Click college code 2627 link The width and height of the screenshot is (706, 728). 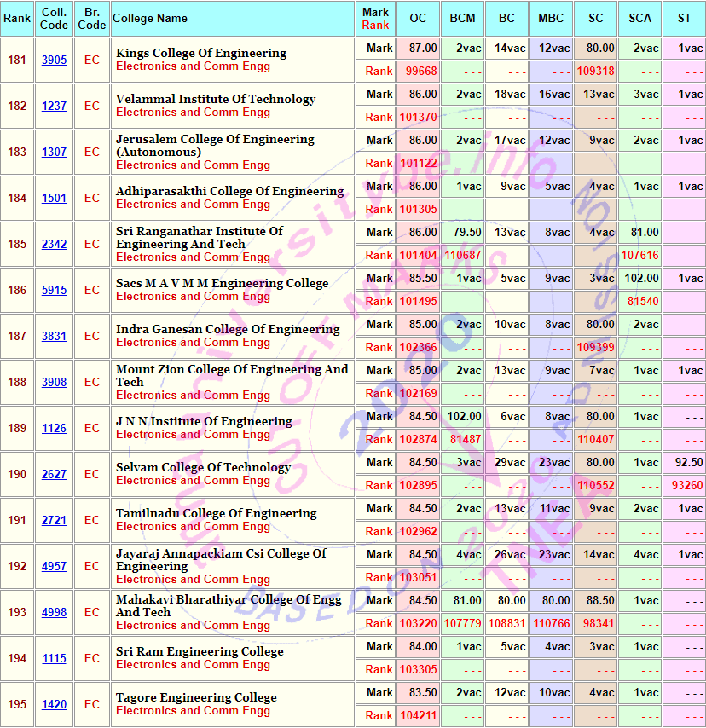(x=54, y=475)
